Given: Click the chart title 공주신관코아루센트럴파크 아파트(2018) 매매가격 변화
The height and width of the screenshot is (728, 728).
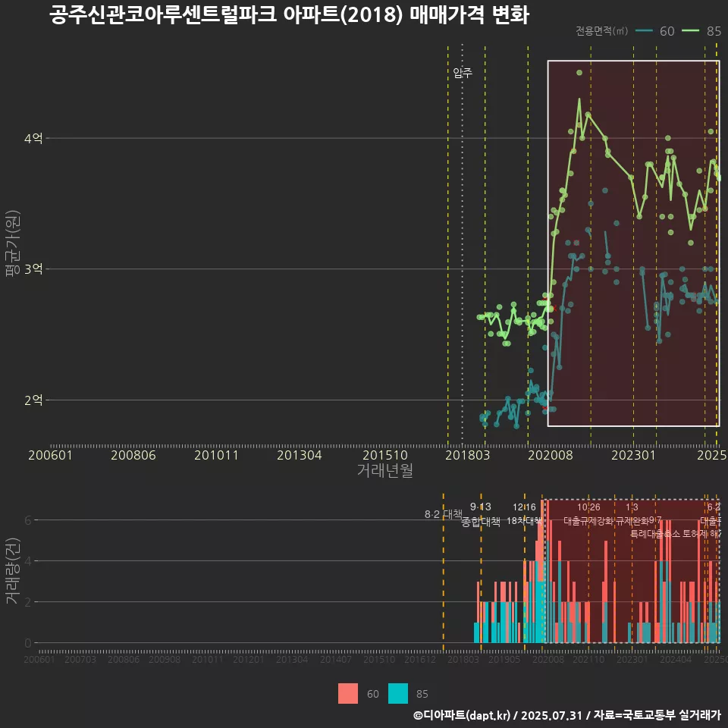Looking at the screenshot, I should (x=289, y=15).
